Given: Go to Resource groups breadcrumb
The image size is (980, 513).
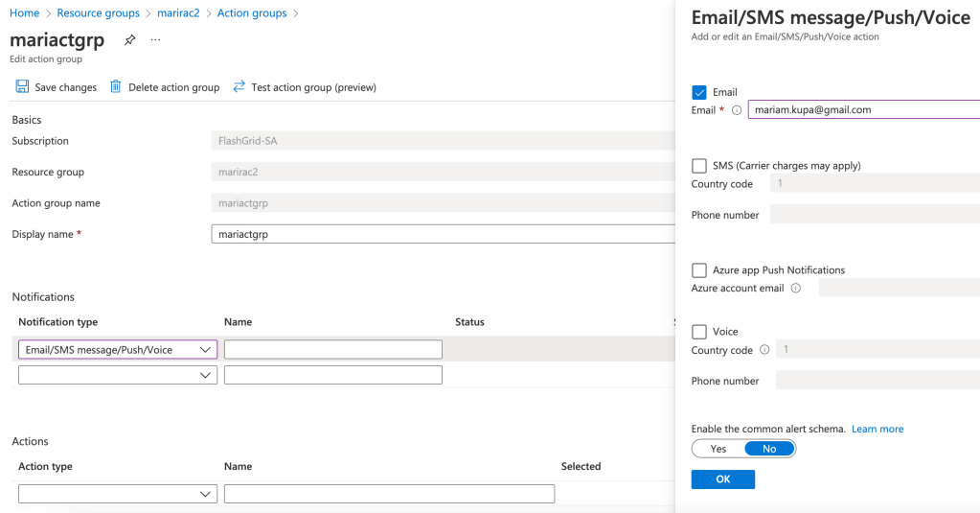Looking at the screenshot, I should (x=98, y=13).
